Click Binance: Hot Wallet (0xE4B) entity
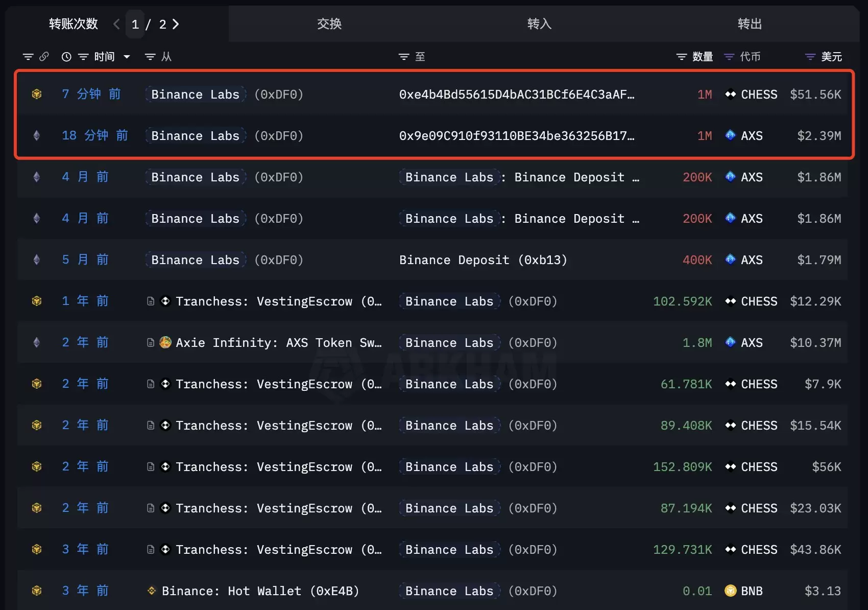The width and height of the screenshot is (868, 610). click(260, 591)
